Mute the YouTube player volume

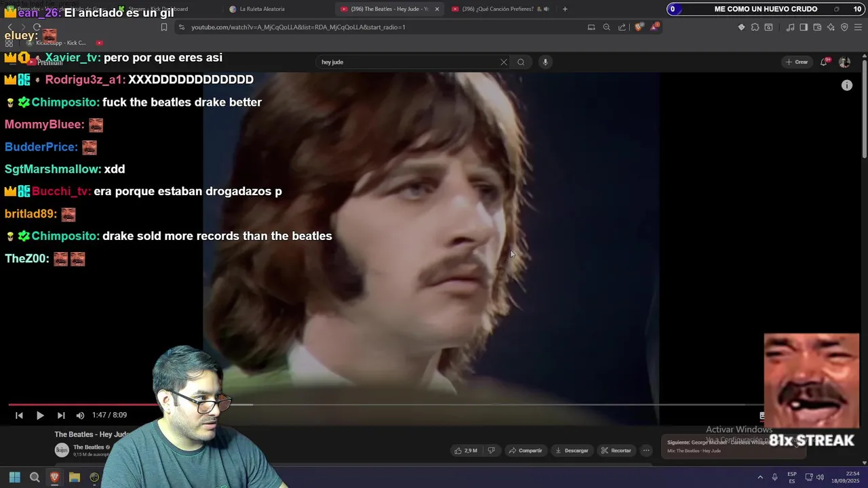coord(80,415)
